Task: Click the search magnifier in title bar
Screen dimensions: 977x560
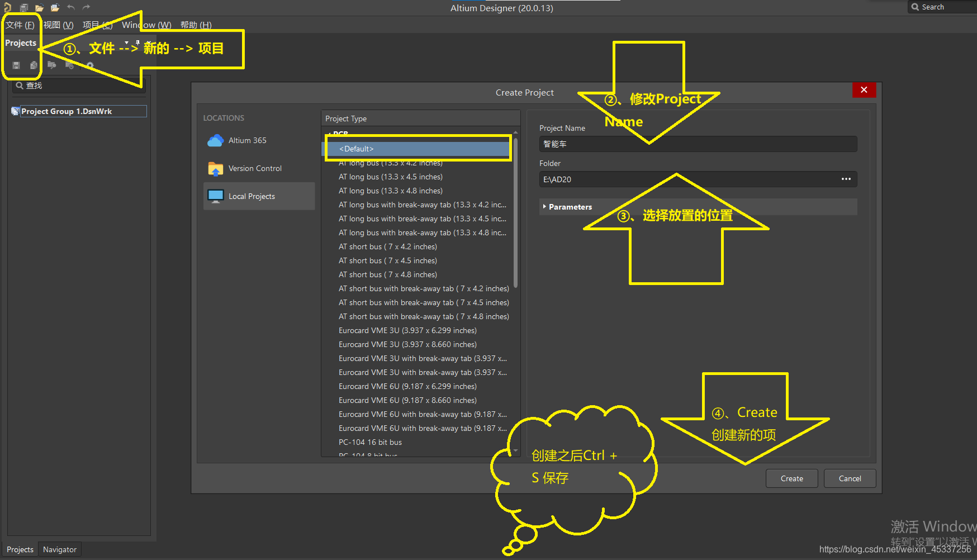Action: coord(915,7)
